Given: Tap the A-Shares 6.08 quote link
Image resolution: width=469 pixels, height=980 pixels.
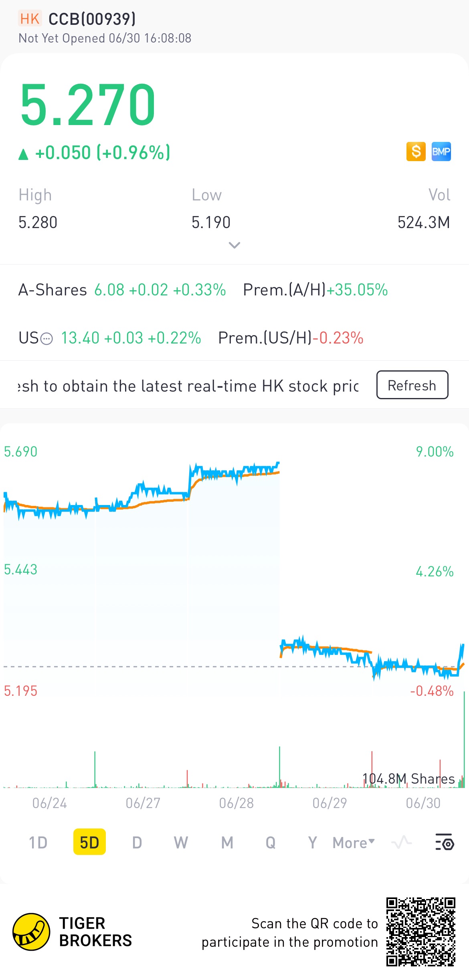Looking at the screenshot, I should coord(109,290).
